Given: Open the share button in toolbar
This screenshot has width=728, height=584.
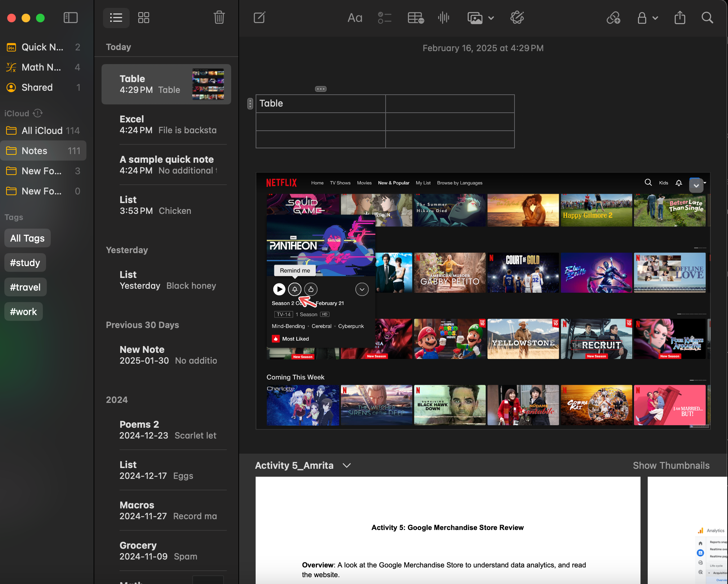Looking at the screenshot, I should point(679,17).
